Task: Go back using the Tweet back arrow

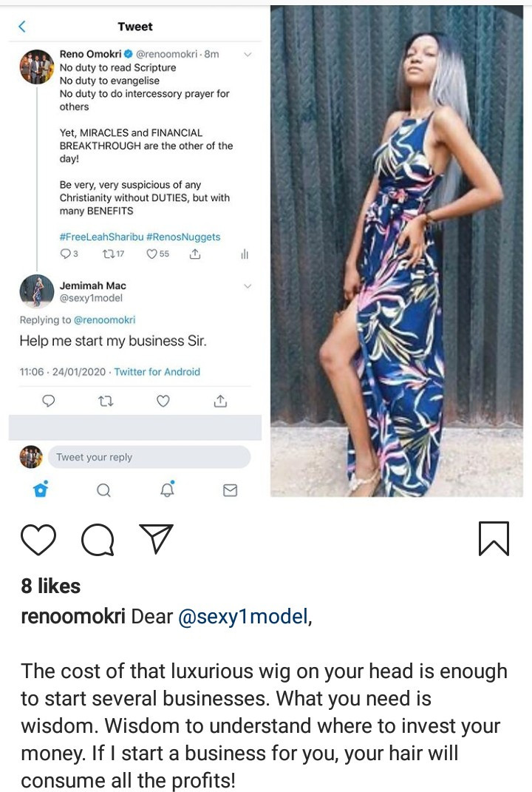Action: (x=21, y=27)
